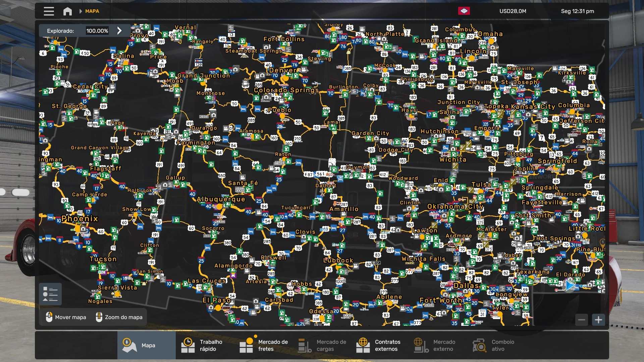Go to the home screen icon
The width and height of the screenshot is (644, 362).
pyautogui.click(x=67, y=11)
